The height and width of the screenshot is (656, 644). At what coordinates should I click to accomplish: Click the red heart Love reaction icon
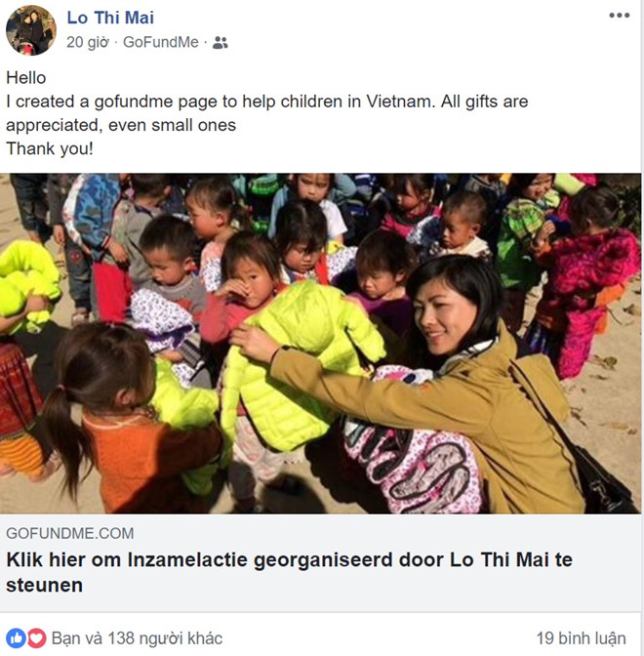pos(36,638)
